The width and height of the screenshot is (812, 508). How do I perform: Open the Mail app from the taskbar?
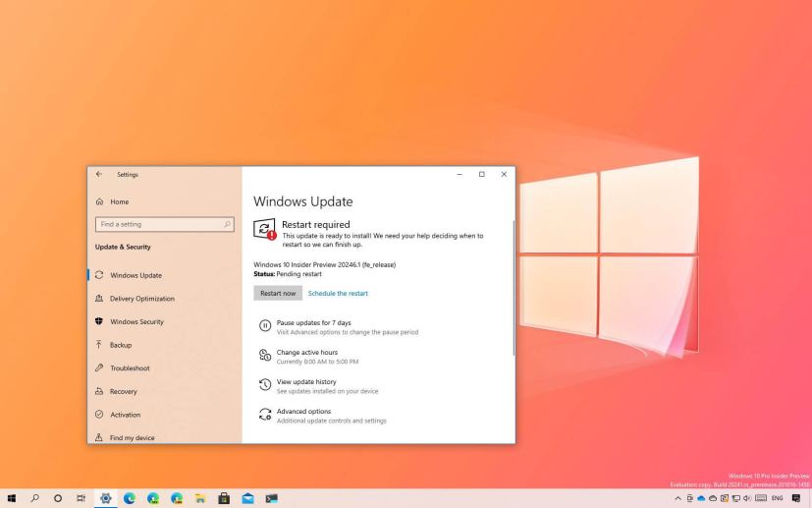[247, 498]
